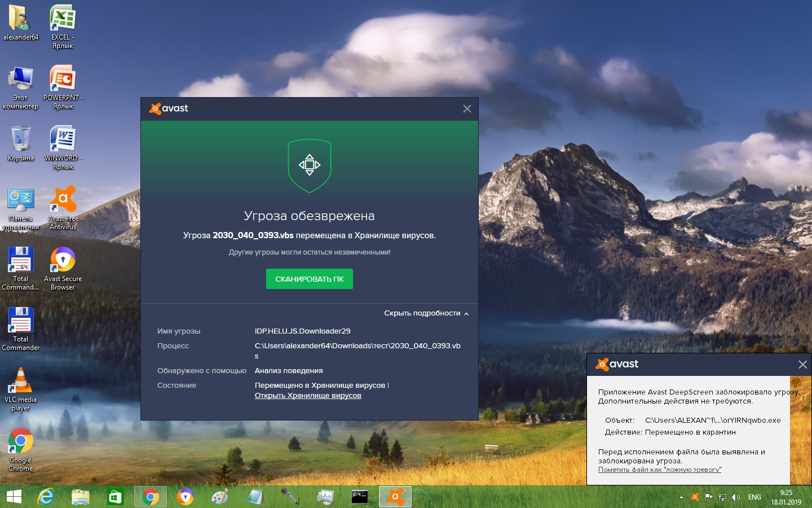The width and height of the screenshot is (812, 508).
Task: Click the Avast logo in the DeepScreen popup
Action: (617, 364)
